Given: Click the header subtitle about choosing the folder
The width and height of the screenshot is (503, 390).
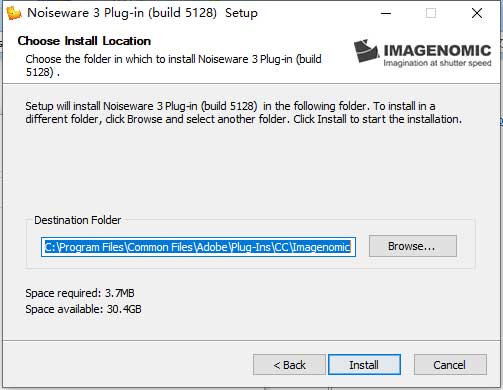Looking at the screenshot, I should 173,65.
